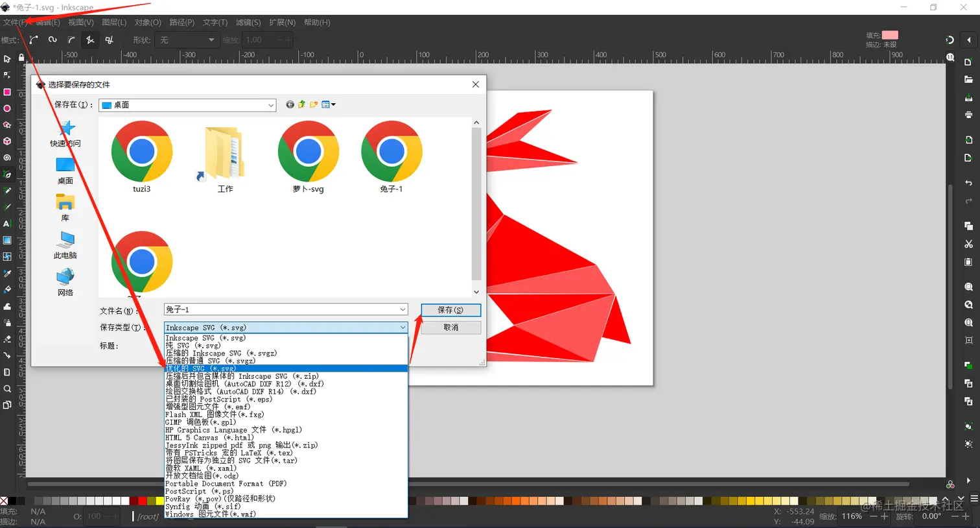Choose 纯 SVG (*.svg) option

[286, 346]
